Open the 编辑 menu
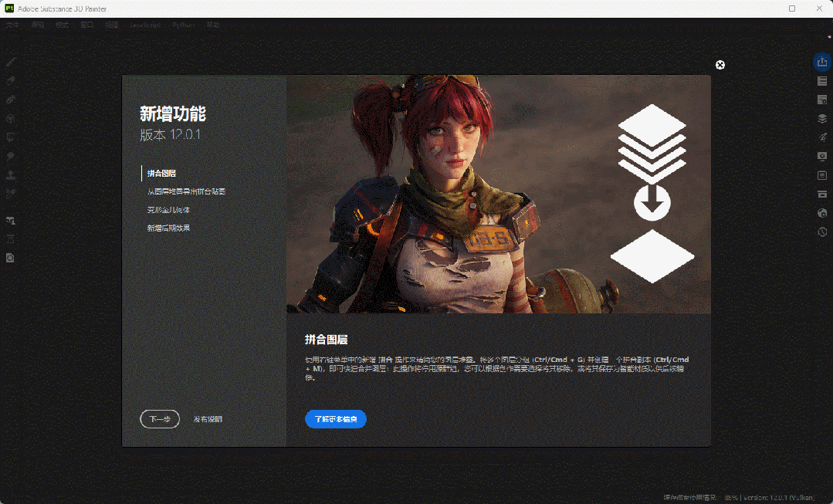Viewport: 833px width, 504px height. pyautogui.click(x=37, y=25)
